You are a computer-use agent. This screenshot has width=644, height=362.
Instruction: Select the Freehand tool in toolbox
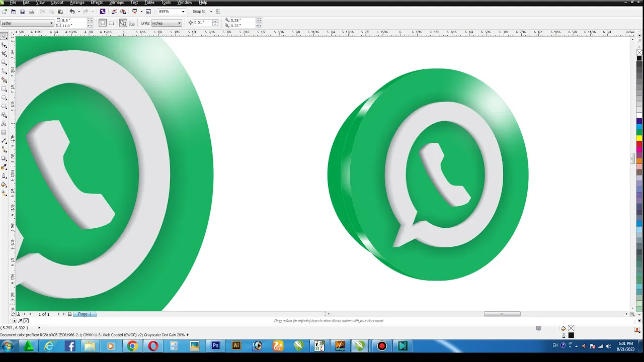pyautogui.click(x=5, y=70)
